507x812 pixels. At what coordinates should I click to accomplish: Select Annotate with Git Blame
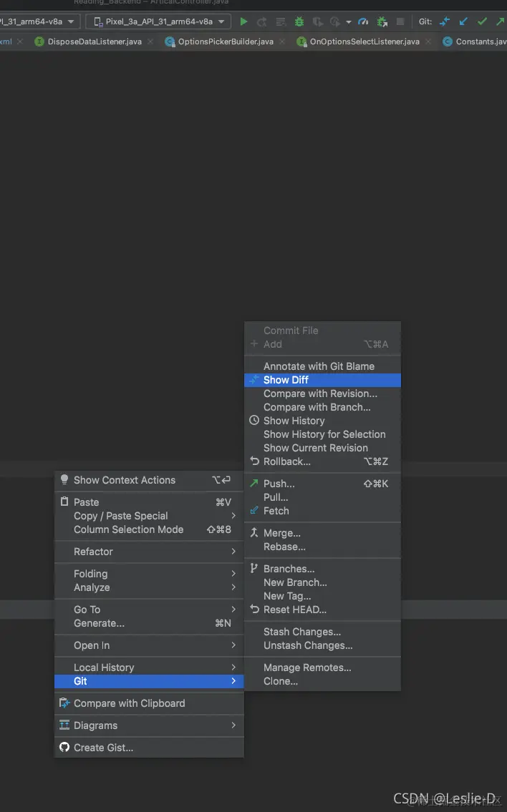click(319, 366)
